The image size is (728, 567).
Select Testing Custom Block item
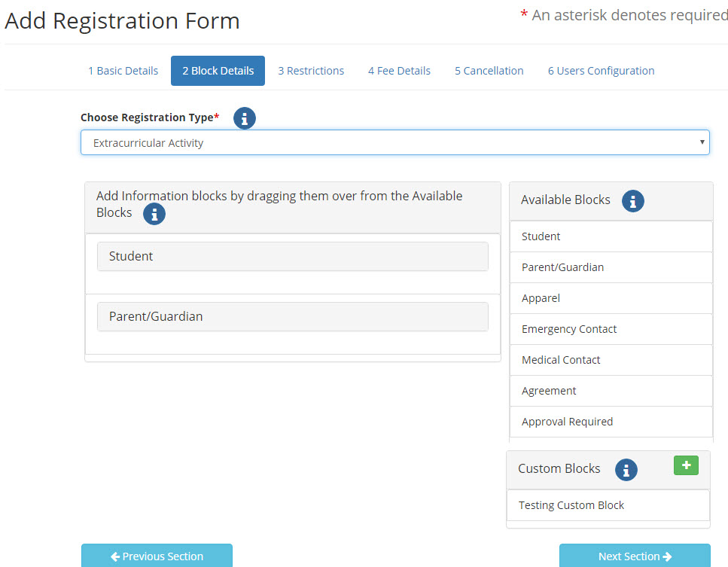click(608, 505)
